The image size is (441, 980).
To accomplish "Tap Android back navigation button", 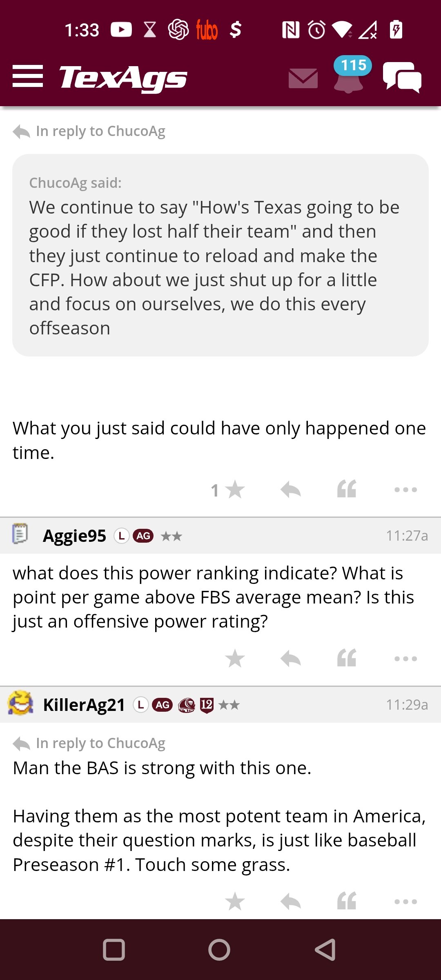I will [x=325, y=950].
